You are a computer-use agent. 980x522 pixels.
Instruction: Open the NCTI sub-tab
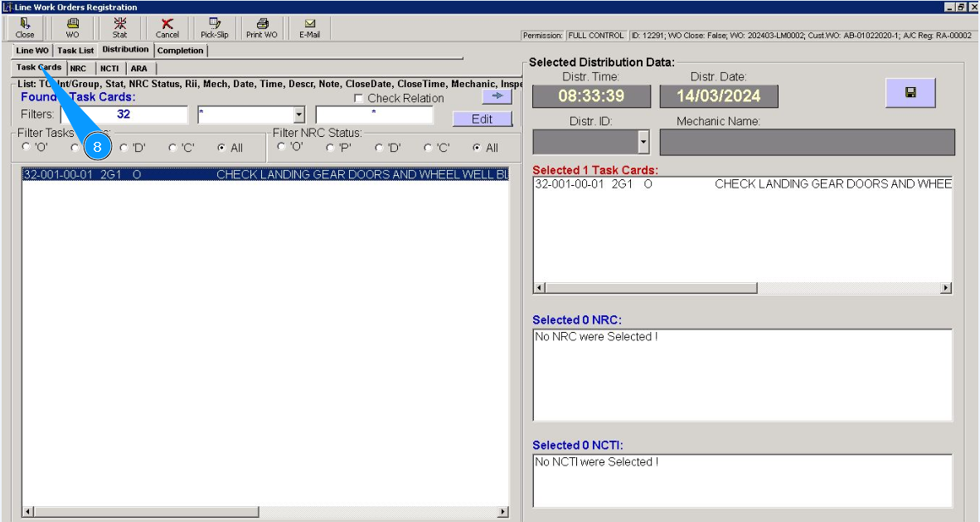pyautogui.click(x=109, y=68)
